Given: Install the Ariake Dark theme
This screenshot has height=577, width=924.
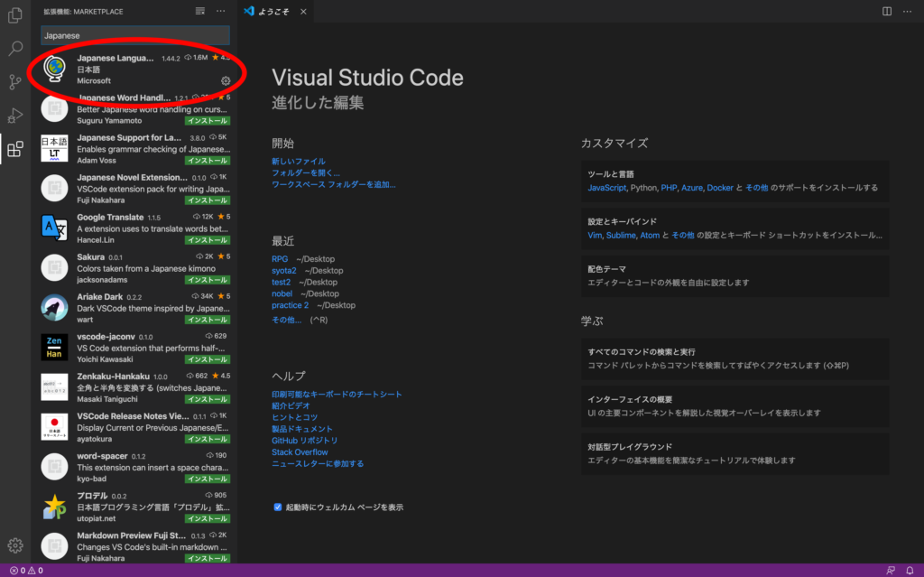Looking at the screenshot, I should point(208,320).
